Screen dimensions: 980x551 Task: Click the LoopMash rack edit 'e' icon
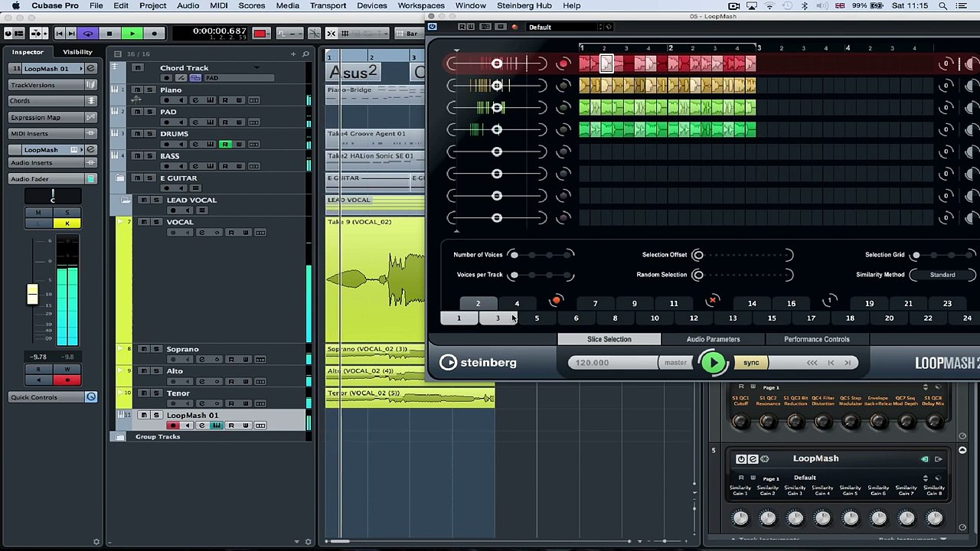753,459
